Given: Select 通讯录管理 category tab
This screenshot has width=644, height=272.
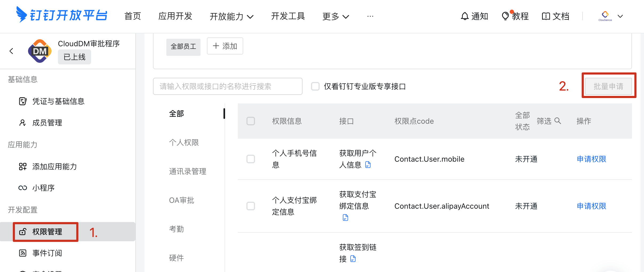Looking at the screenshot, I should point(187,171).
